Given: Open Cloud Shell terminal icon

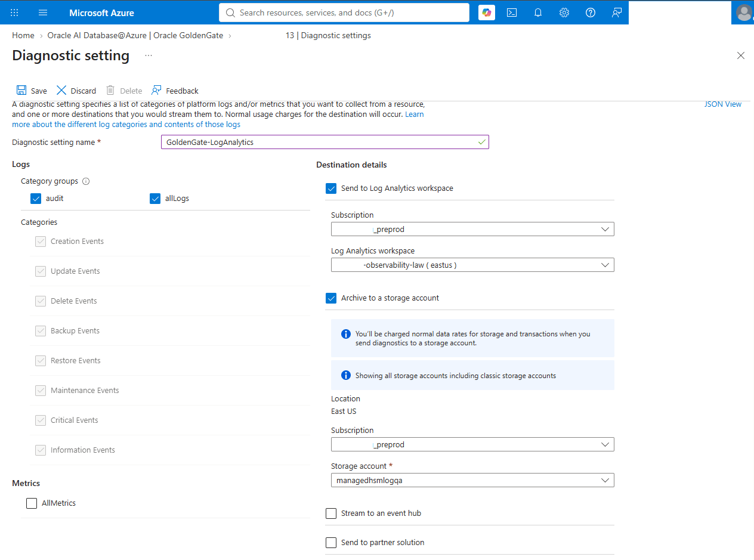Looking at the screenshot, I should 512,13.
